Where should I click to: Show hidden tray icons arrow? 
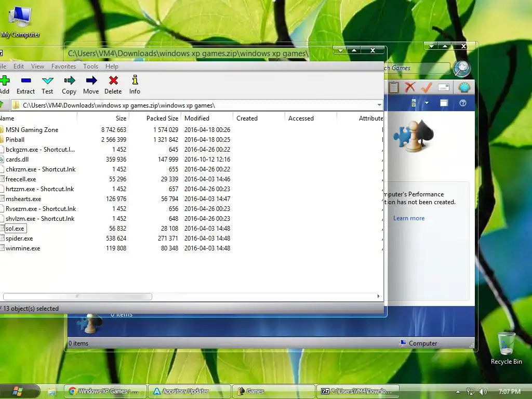click(x=458, y=392)
